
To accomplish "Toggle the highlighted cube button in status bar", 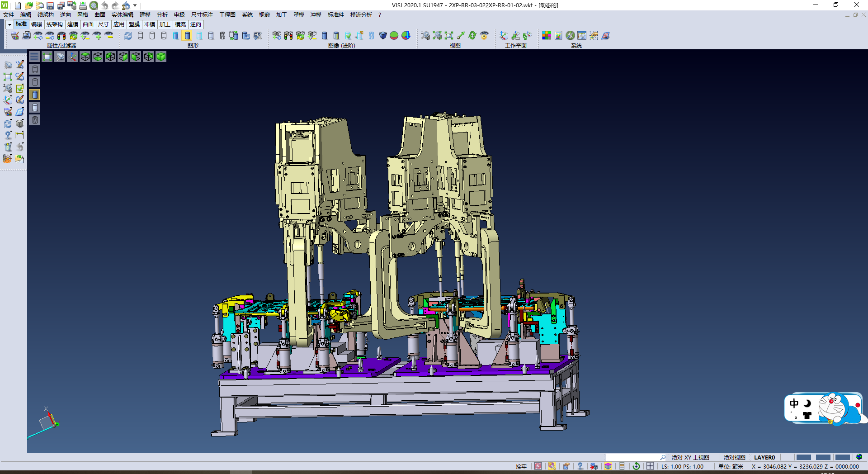I will click(x=608, y=466).
